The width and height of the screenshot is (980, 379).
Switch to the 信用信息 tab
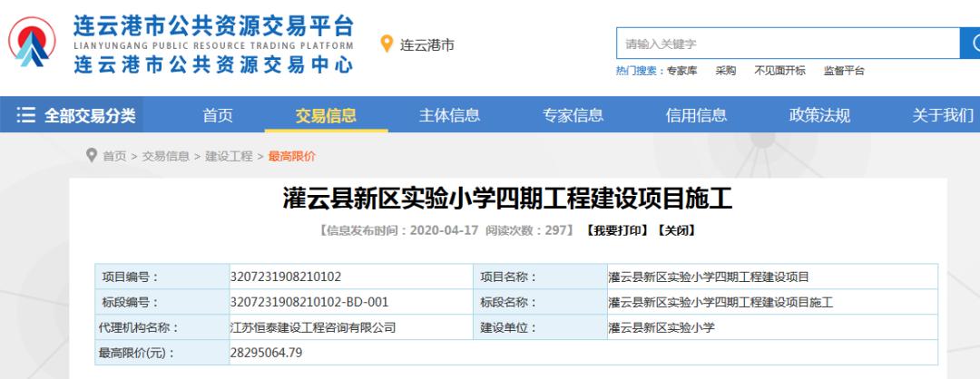click(696, 115)
